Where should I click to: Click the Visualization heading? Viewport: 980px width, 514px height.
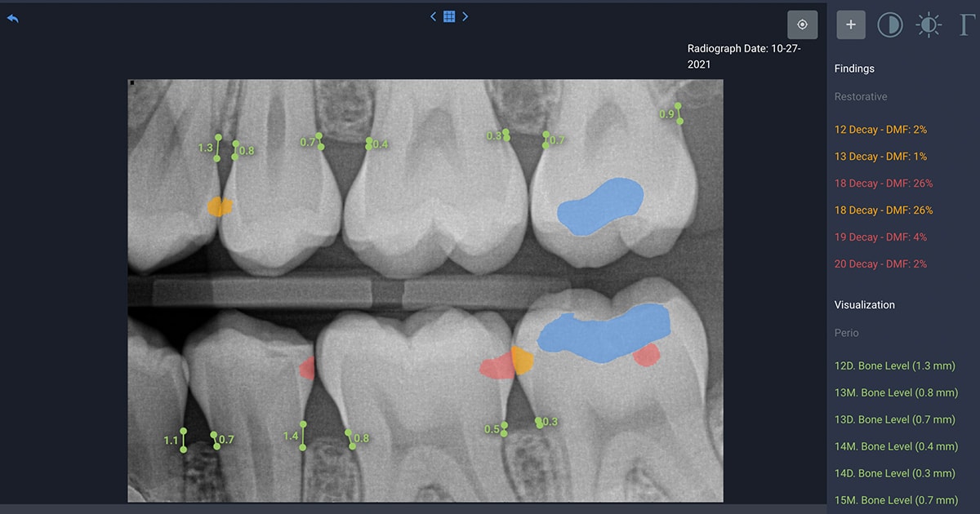[865, 305]
